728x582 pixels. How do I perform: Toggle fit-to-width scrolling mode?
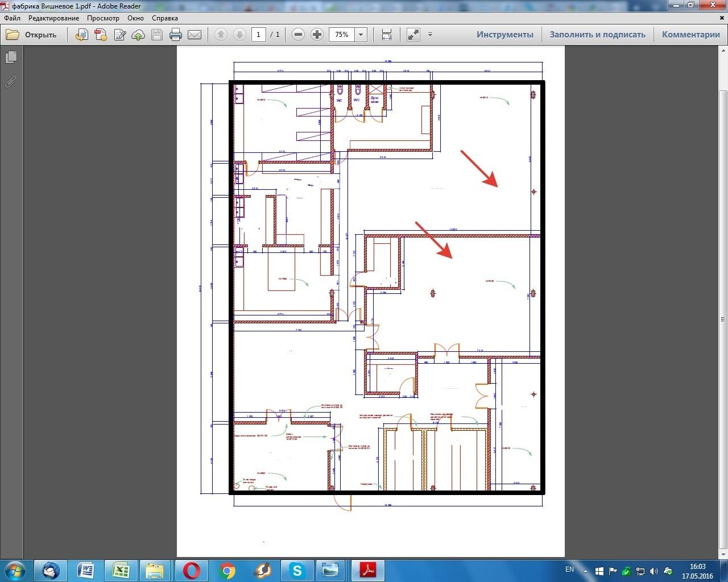(x=387, y=35)
